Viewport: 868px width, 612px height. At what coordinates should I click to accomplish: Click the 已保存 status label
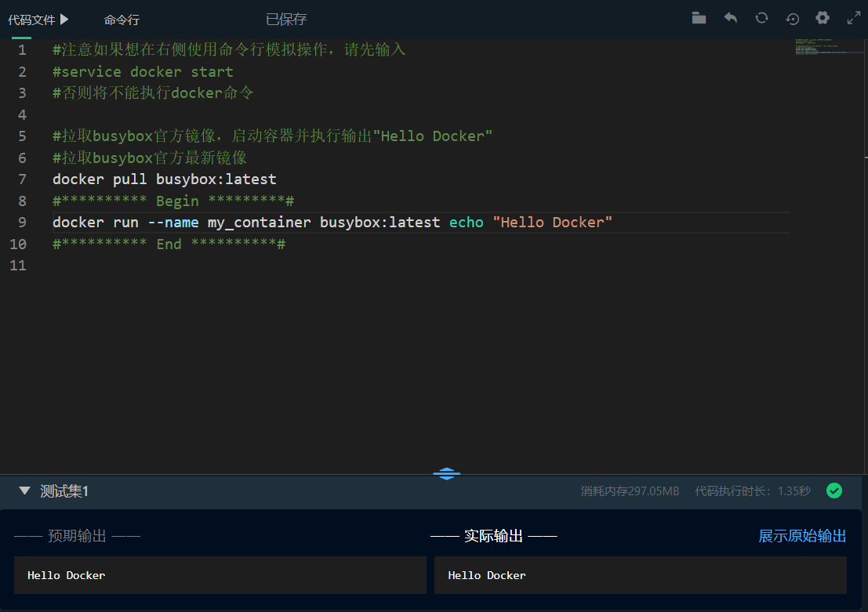coord(285,18)
